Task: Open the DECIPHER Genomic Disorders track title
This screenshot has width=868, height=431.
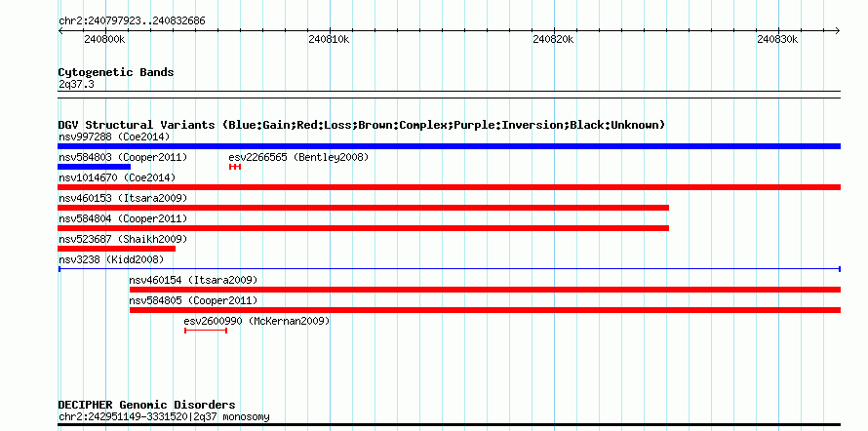Action: click(146, 405)
